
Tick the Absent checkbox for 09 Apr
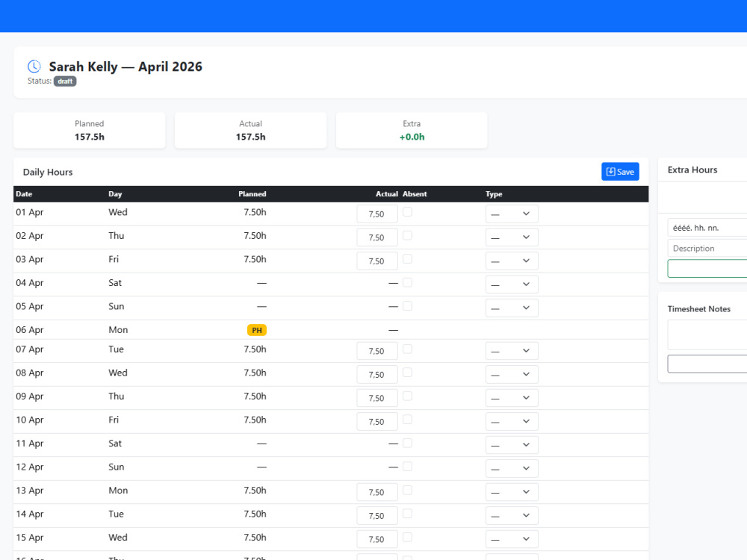pos(407,396)
